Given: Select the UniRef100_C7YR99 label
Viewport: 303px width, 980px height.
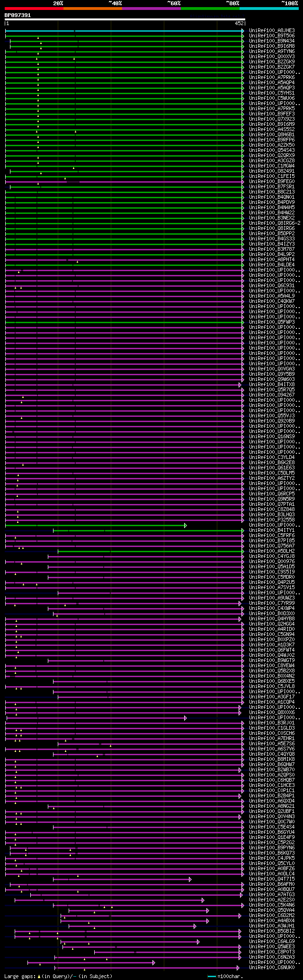Looking at the screenshot, I should [272, 603].
